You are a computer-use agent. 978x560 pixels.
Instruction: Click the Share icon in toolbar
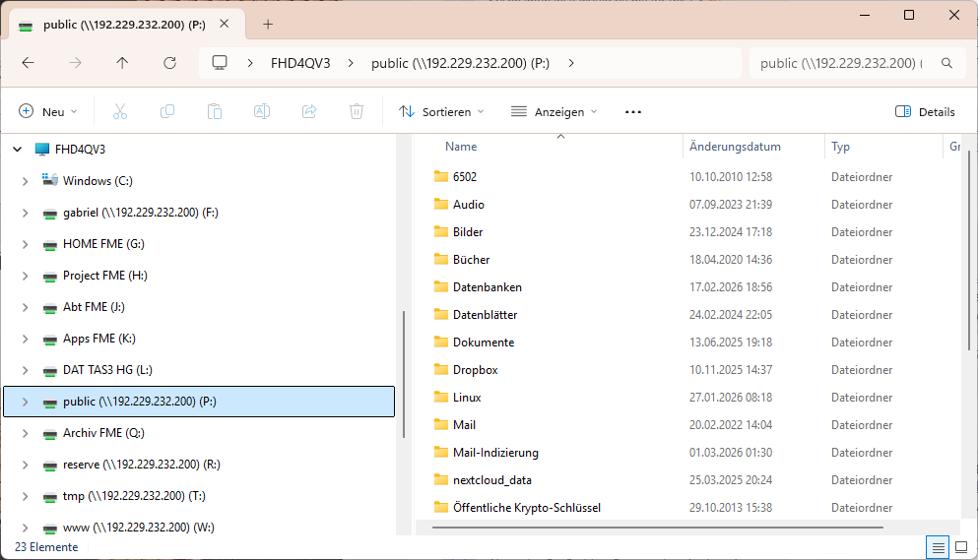coord(309,111)
